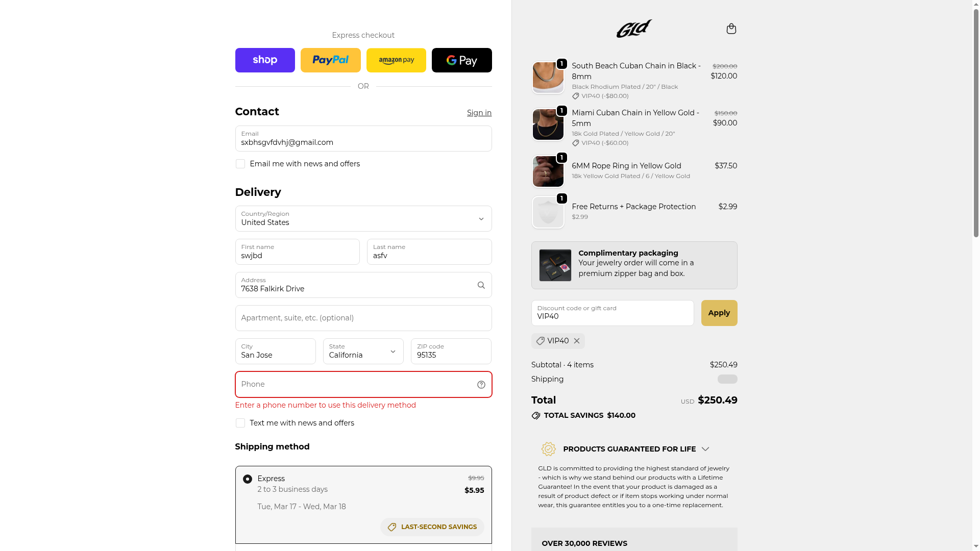Select the Express shipping radio button
This screenshot has width=980, height=551.
248,479
